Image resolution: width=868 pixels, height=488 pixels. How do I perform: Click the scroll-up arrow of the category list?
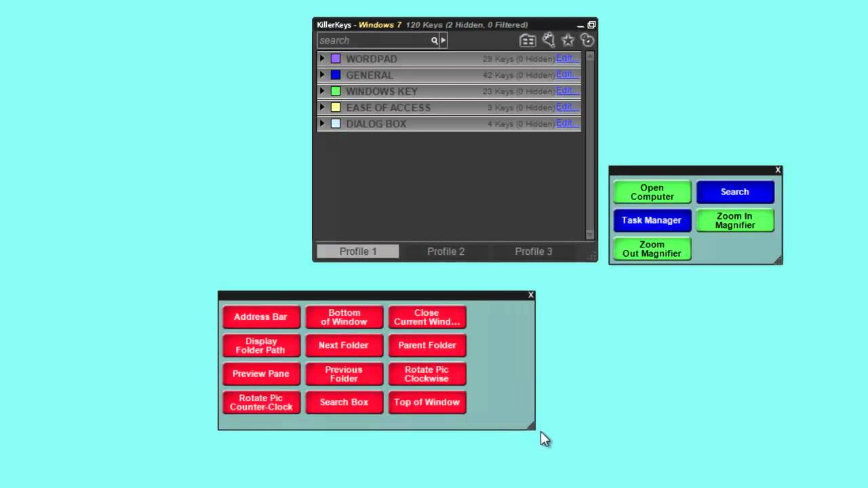(589, 56)
